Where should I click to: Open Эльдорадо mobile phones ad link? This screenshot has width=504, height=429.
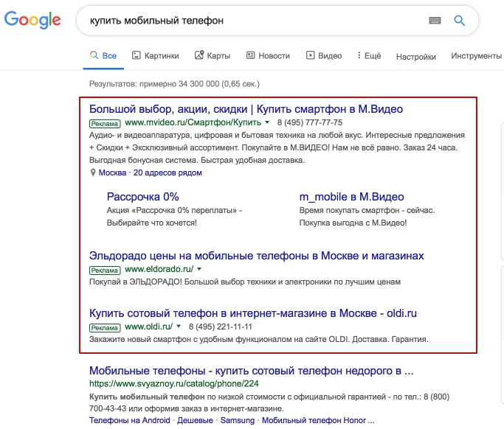(256, 256)
